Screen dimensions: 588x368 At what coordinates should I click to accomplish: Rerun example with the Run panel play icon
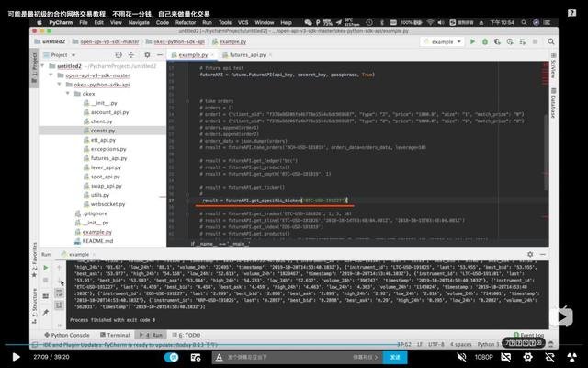point(45,268)
